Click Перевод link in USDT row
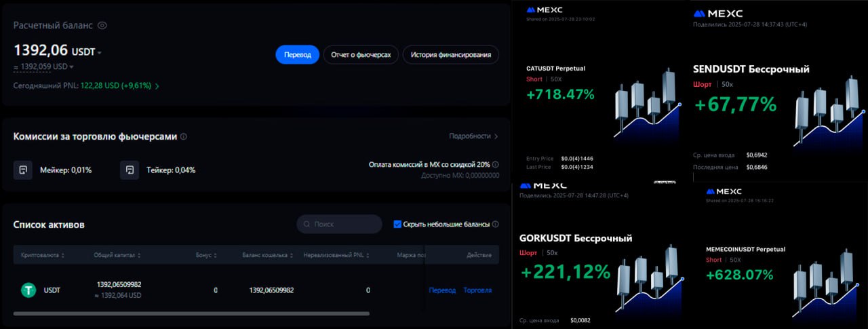This screenshot has height=329, width=868. coord(442,290)
